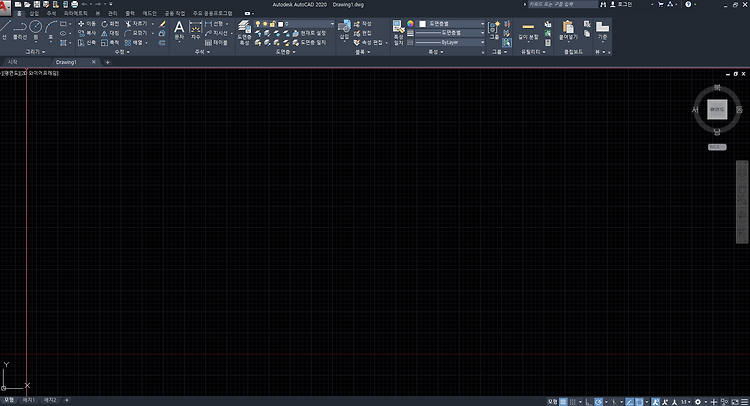Select the Arc (호) tool
This screenshot has width=750, height=406.
[51, 30]
